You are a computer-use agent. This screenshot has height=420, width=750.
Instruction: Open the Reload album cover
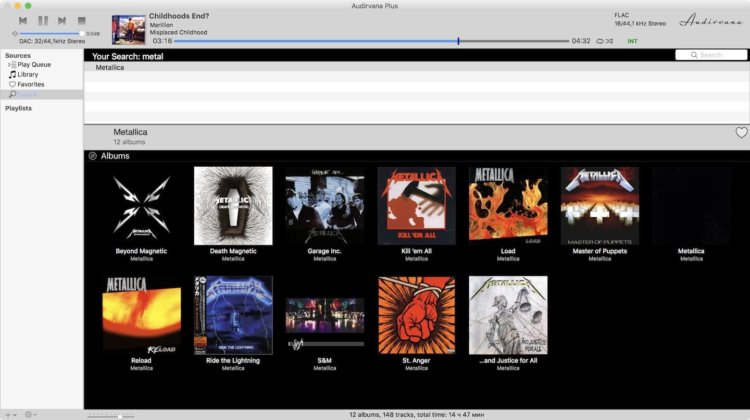click(x=142, y=315)
